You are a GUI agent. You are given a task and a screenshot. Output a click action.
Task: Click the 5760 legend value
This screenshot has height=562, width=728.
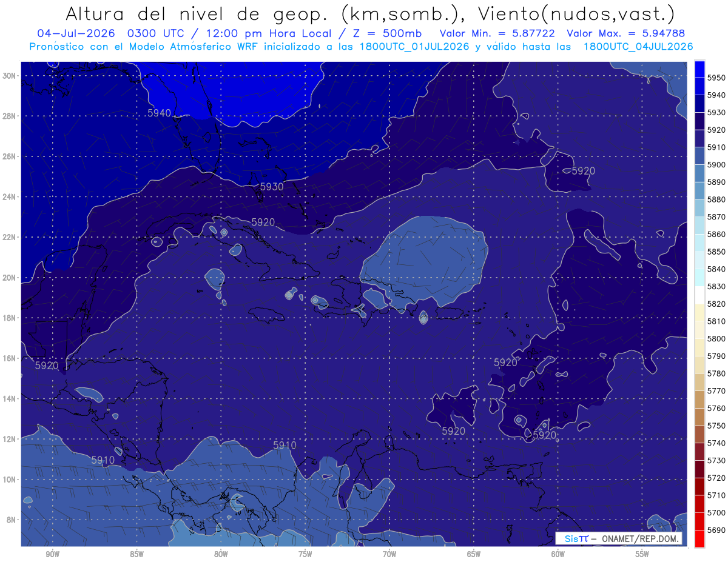pos(716,408)
